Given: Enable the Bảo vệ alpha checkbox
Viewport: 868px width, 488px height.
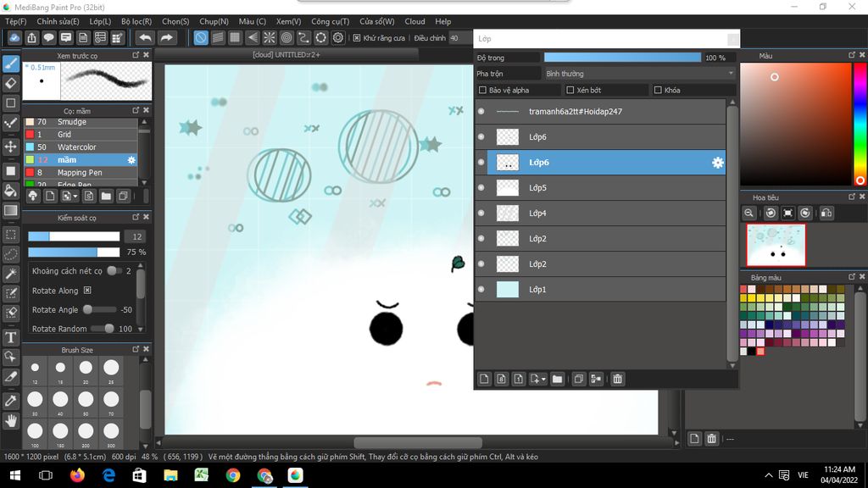Looking at the screenshot, I should (482, 90).
